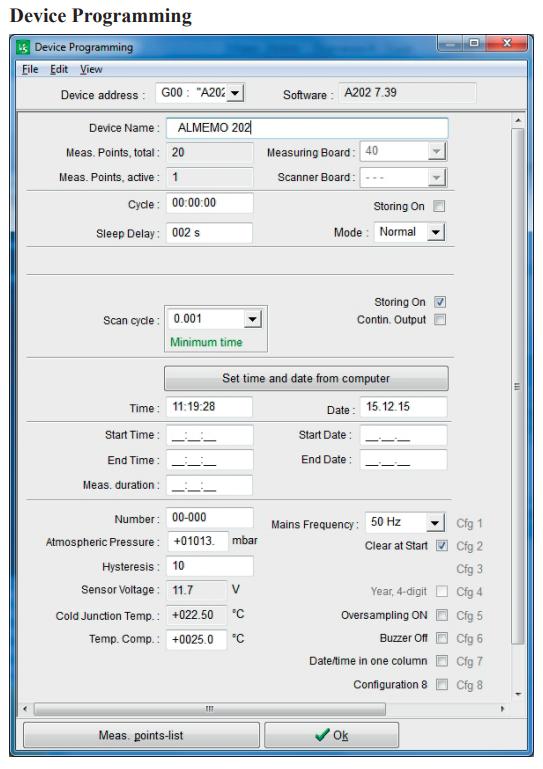Maximize the Device Programming window
Viewport: 543px width, 769px height.
pyautogui.click(x=474, y=44)
